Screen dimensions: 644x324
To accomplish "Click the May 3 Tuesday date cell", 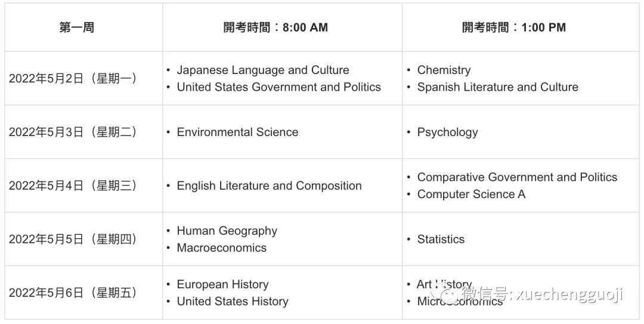I will click(x=73, y=132).
